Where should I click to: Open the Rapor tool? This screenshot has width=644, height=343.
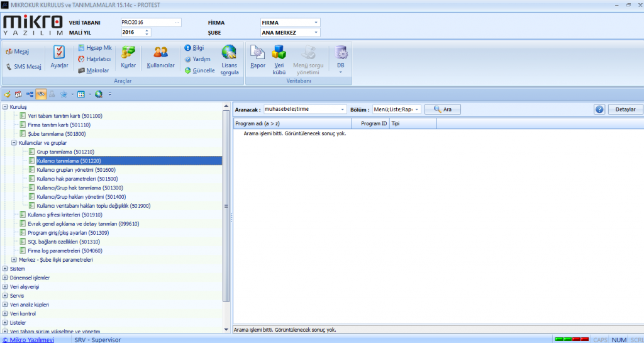click(x=258, y=57)
